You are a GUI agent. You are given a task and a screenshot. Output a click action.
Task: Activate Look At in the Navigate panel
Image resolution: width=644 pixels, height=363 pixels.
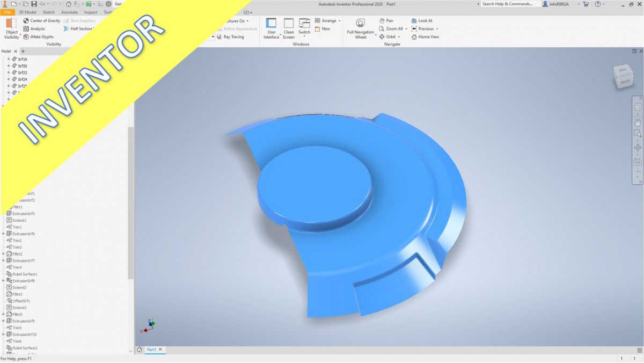coord(421,21)
